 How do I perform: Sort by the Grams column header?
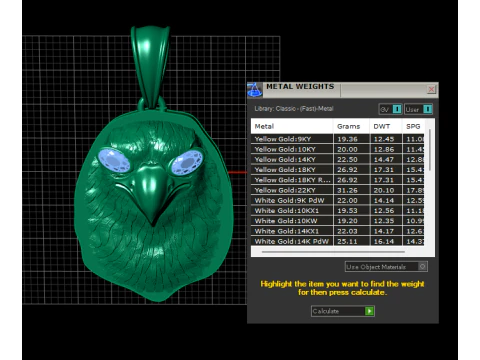[x=351, y=126]
